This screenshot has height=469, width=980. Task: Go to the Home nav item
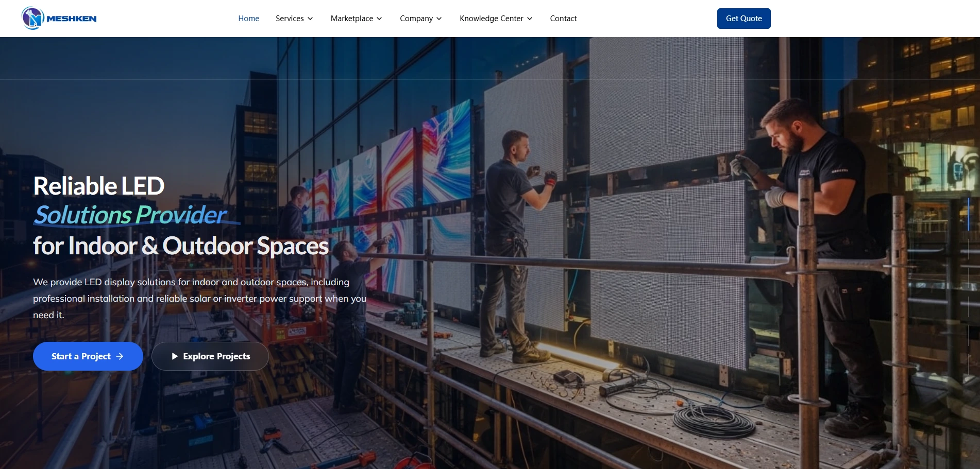coord(249,19)
